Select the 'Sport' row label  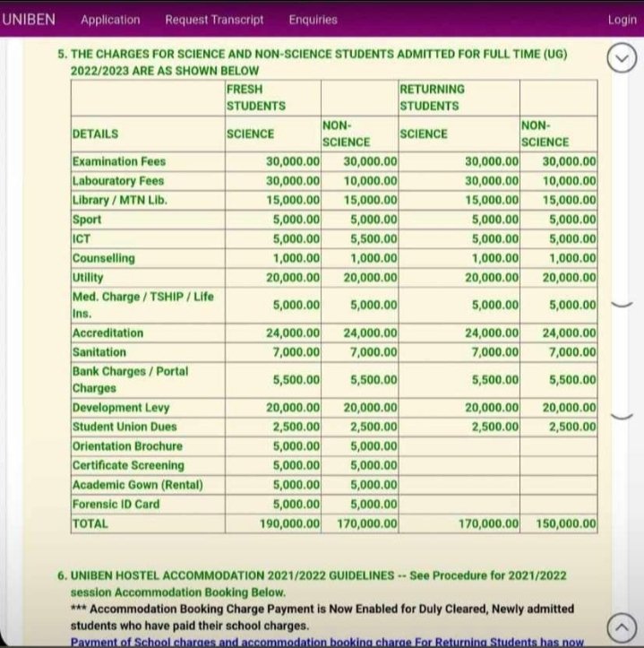click(87, 220)
